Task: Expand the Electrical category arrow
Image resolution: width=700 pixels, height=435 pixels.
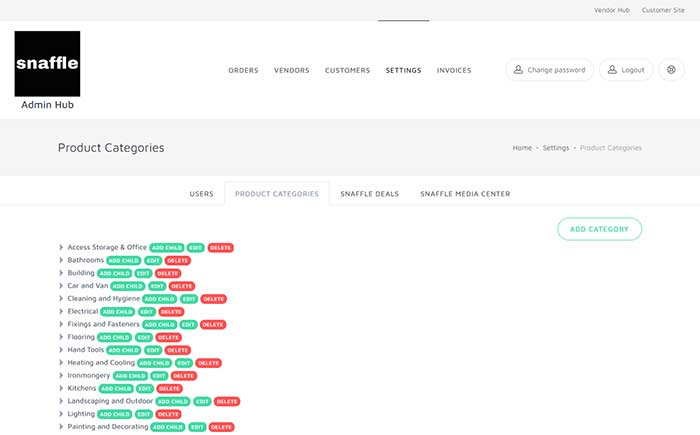Action: tap(61, 311)
